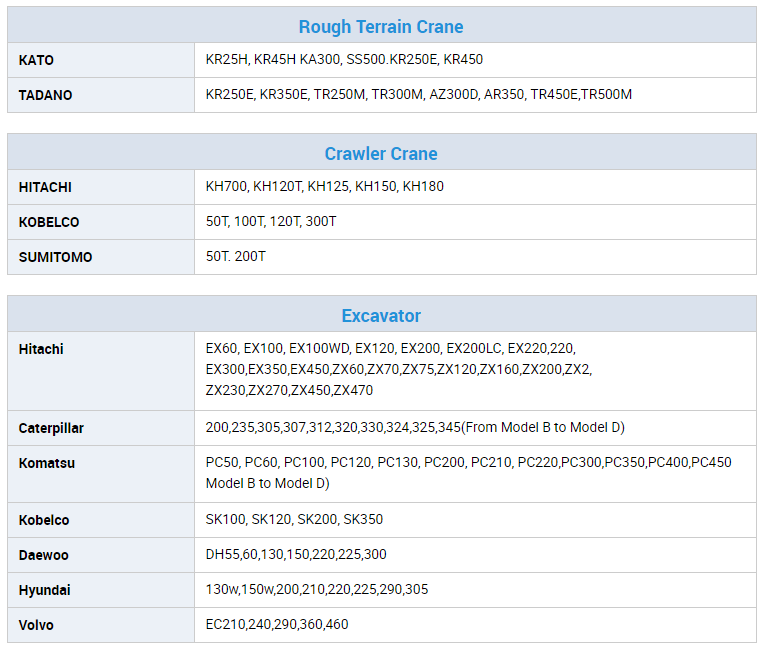
Task: Select the text EC210,240,290,360,460
Action: (x=277, y=624)
